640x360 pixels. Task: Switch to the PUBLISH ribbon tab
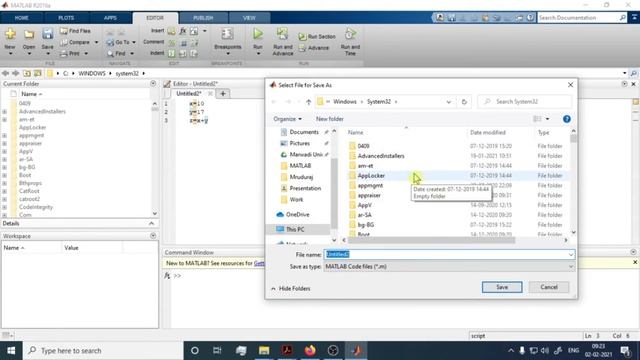click(x=203, y=18)
